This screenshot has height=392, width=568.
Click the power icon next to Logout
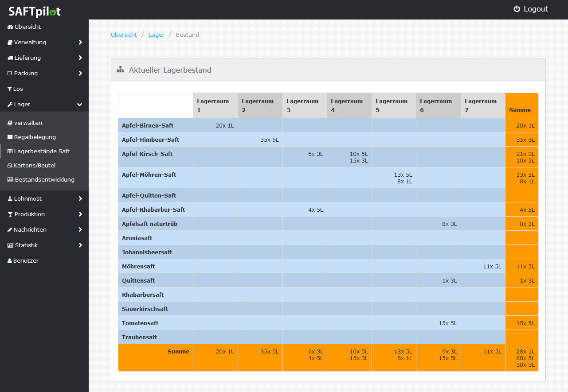coord(517,9)
